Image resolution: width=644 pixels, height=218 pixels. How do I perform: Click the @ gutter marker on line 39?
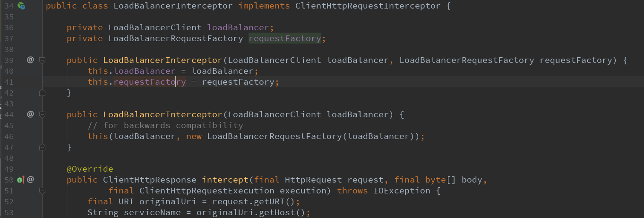point(30,60)
